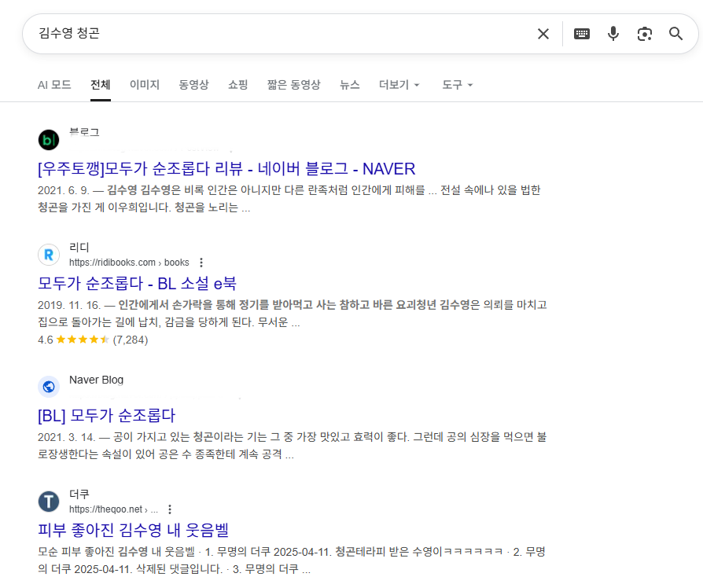
Task: Open the on-screen keyboard input tool
Action: coord(582,34)
